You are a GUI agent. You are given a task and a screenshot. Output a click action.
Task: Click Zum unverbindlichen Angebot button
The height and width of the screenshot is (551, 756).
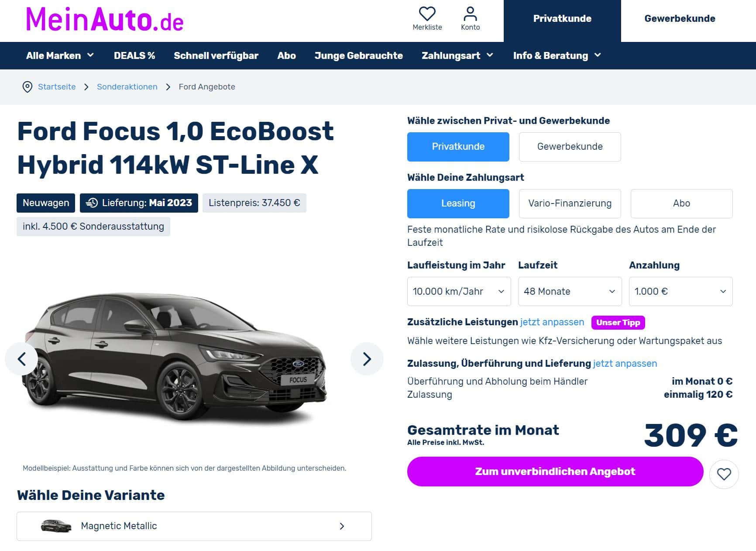click(555, 472)
